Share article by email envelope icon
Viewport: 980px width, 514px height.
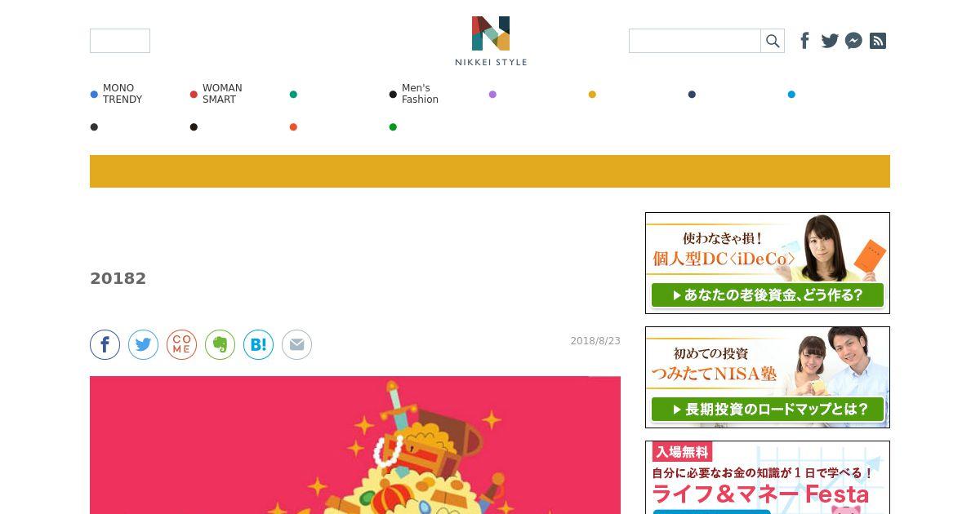tap(297, 345)
